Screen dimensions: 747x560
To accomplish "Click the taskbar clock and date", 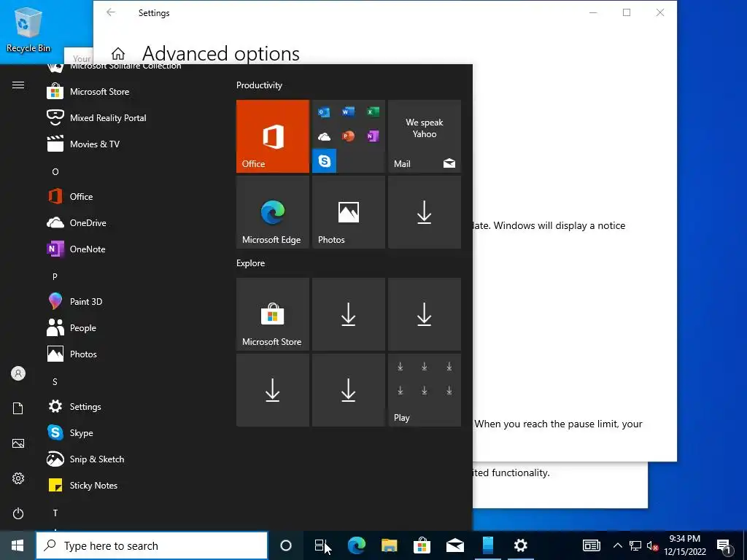I will pos(684,545).
